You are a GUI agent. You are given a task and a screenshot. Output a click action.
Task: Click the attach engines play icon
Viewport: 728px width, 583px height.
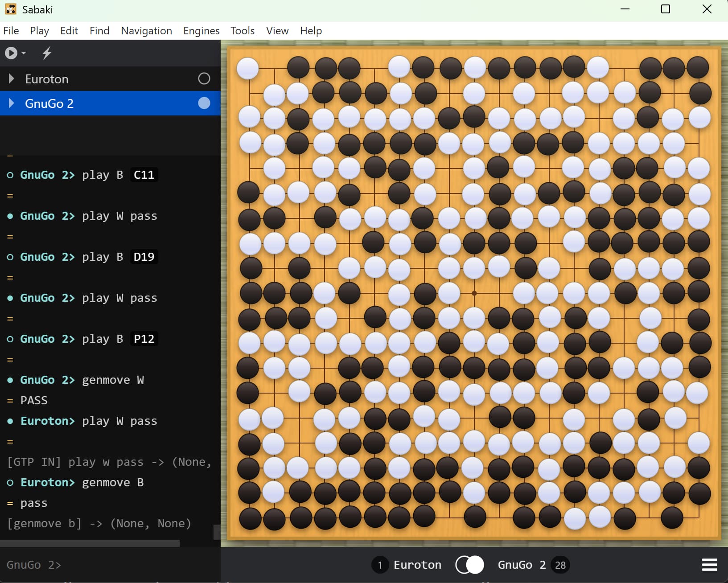tap(11, 53)
